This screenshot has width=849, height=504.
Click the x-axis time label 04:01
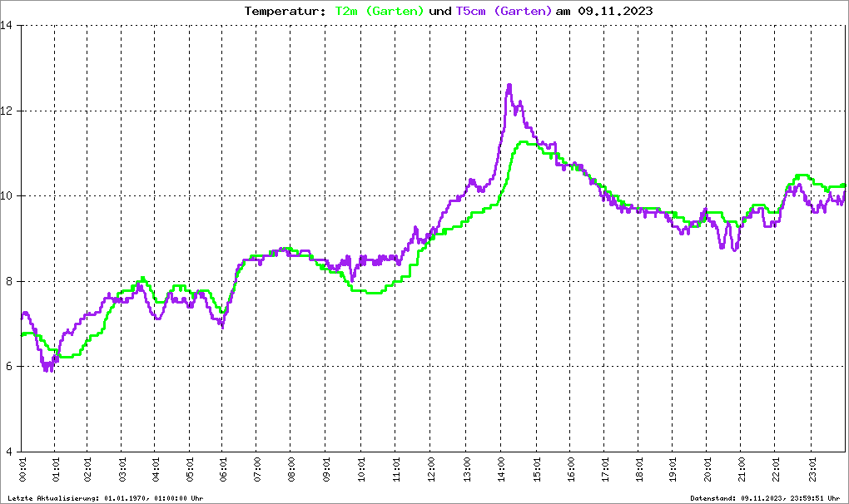(156, 469)
